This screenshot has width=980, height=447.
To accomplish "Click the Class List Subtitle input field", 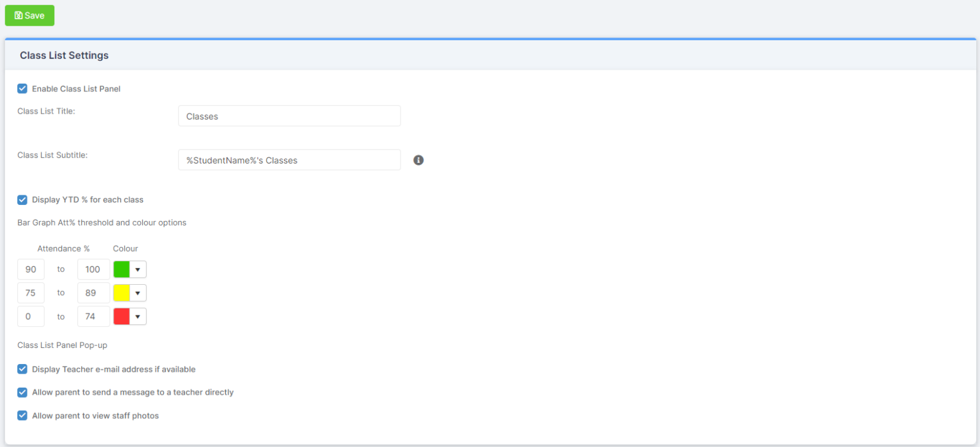I will pos(289,160).
